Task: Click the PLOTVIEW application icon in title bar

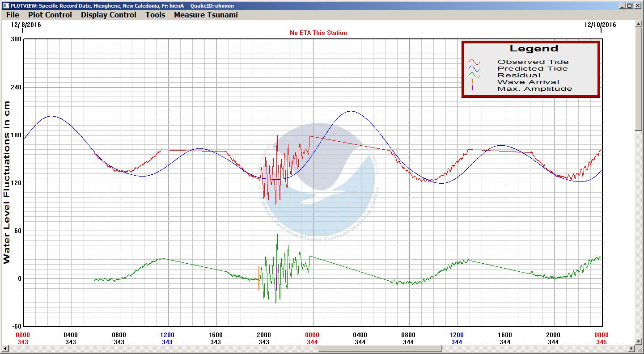Action: tap(5, 6)
